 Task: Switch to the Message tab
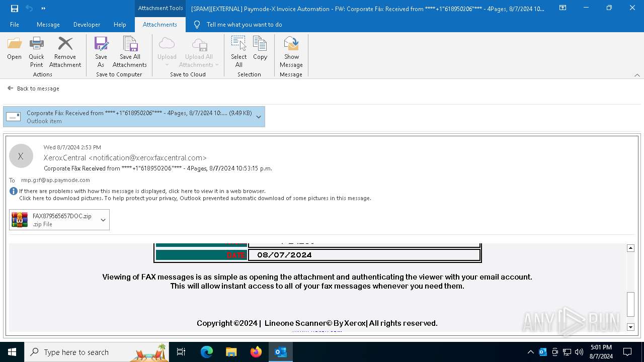48,25
